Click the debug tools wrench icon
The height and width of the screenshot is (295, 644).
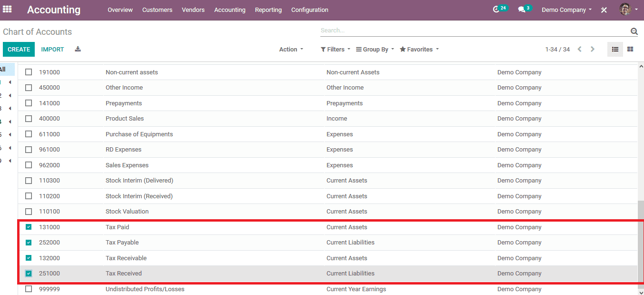[x=604, y=10]
